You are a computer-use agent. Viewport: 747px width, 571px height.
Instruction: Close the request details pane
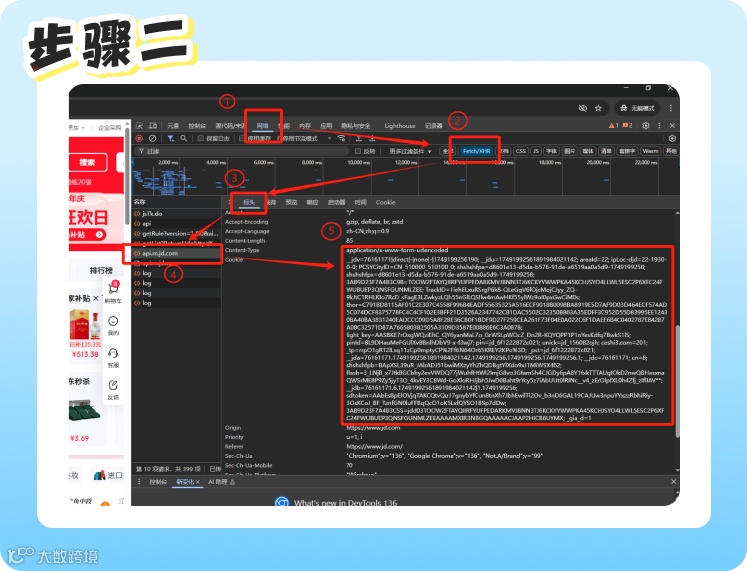point(228,202)
